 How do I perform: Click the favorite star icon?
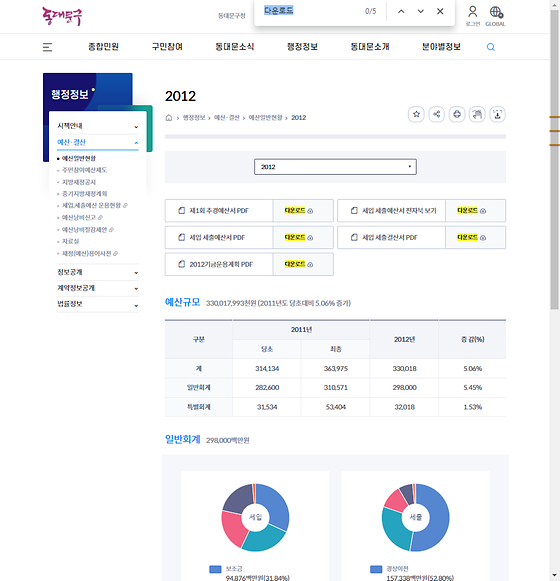point(416,114)
